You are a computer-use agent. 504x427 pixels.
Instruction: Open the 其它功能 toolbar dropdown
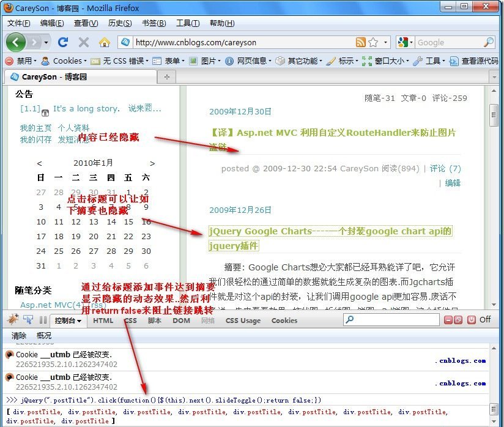[x=299, y=61]
